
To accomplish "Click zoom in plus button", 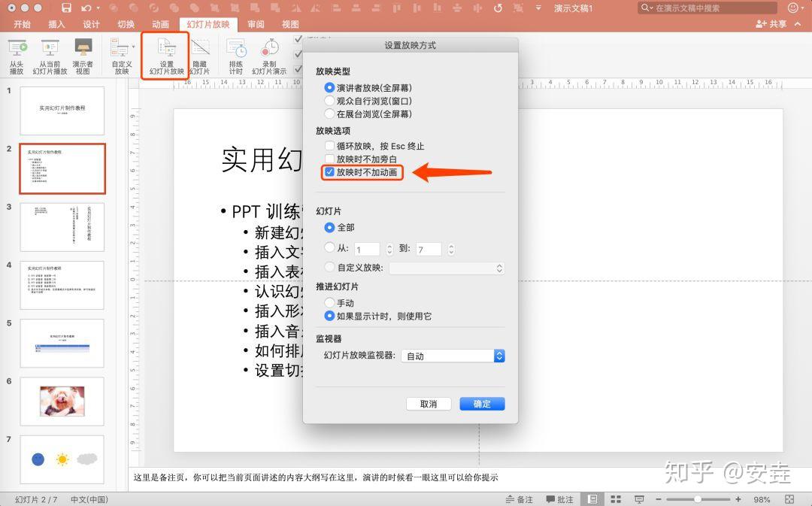I will point(738,499).
